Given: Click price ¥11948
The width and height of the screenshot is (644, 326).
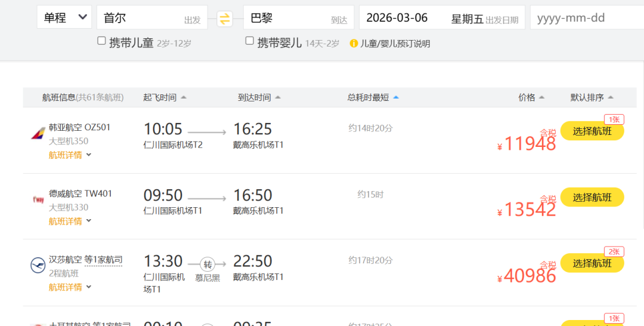Looking at the screenshot, I should click(x=527, y=144).
